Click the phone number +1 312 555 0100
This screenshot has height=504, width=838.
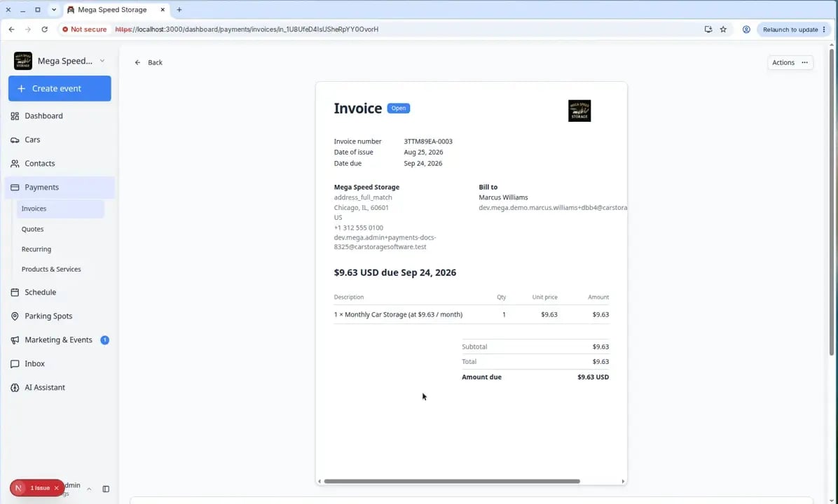point(359,227)
